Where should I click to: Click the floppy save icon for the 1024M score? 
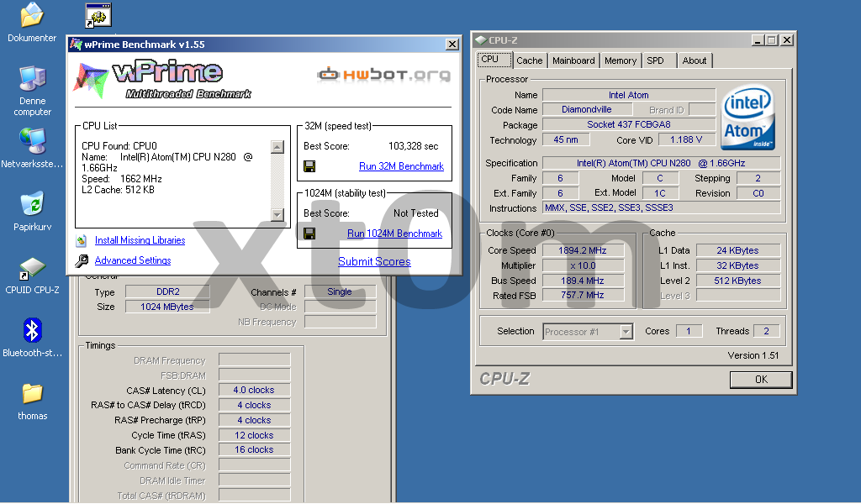tap(309, 234)
